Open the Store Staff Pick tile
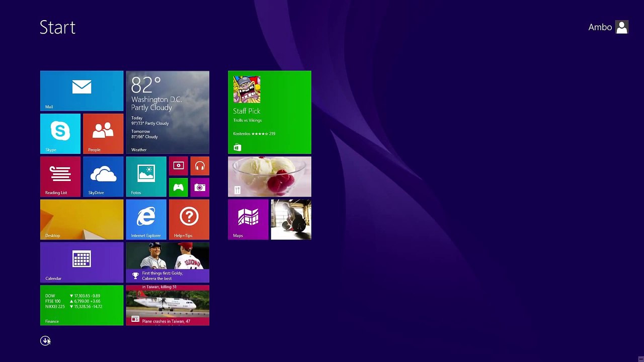The height and width of the screenshot is (362, 644). pyautogui.click(x=270, y=112)
